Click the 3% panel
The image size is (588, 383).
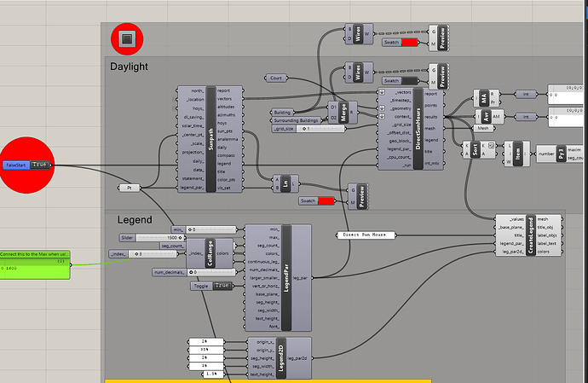point(206,366)
